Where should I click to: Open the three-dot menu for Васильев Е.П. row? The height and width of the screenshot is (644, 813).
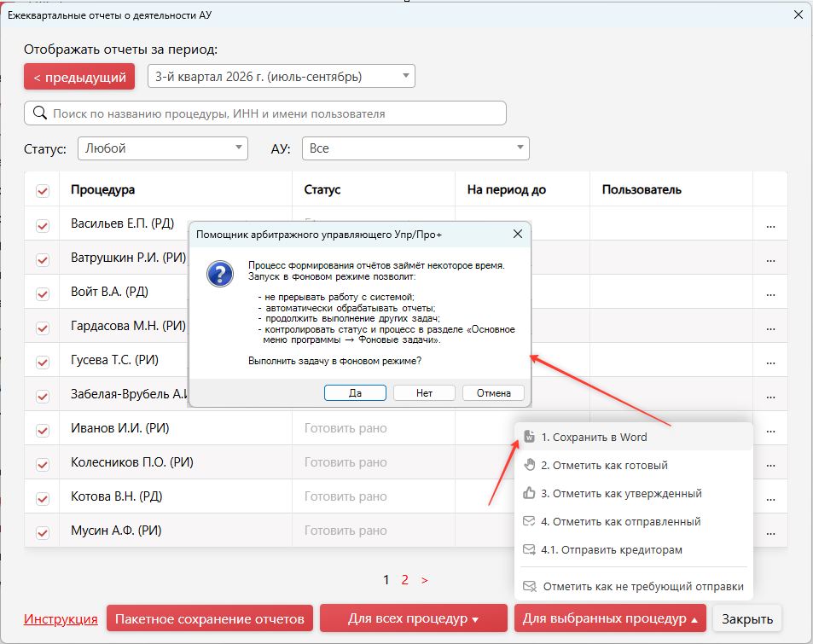coord(770,227)
